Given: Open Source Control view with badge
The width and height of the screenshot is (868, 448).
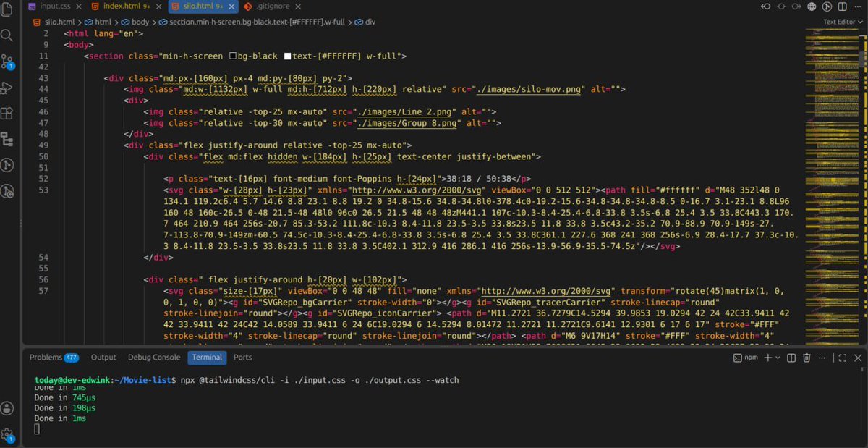Looking at the screenshot, I should coord(7,62).
